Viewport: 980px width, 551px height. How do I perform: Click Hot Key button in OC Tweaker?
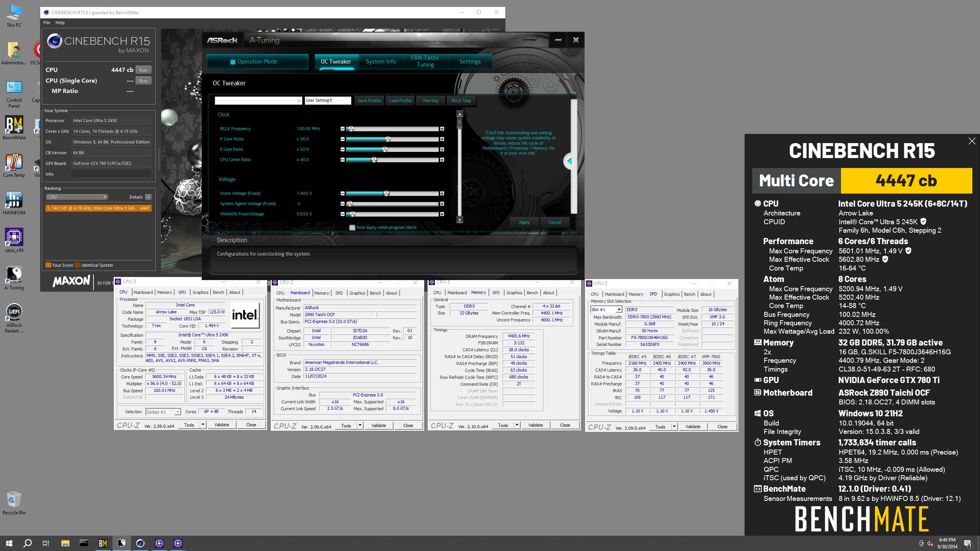[x=431, y=101]
